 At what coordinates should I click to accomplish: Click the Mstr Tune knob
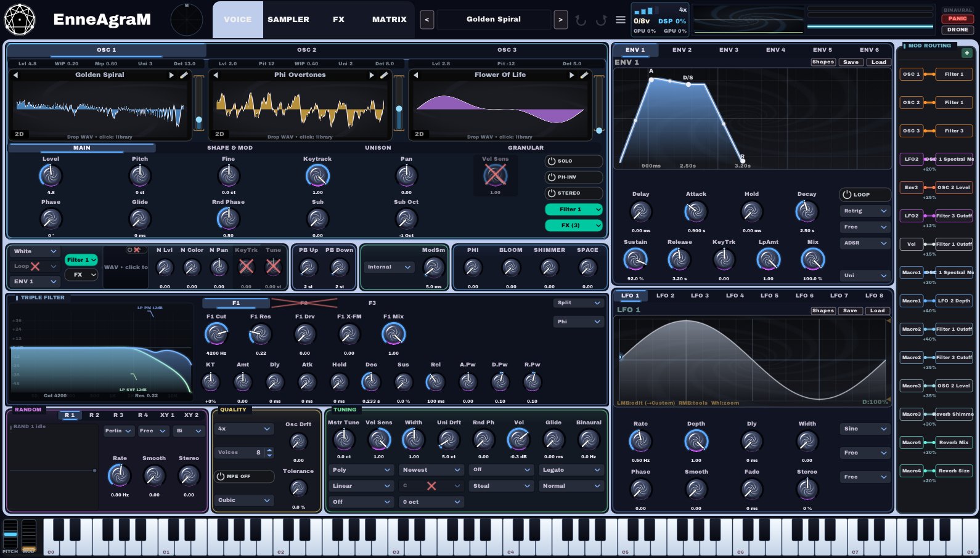[x=343, y=440]
